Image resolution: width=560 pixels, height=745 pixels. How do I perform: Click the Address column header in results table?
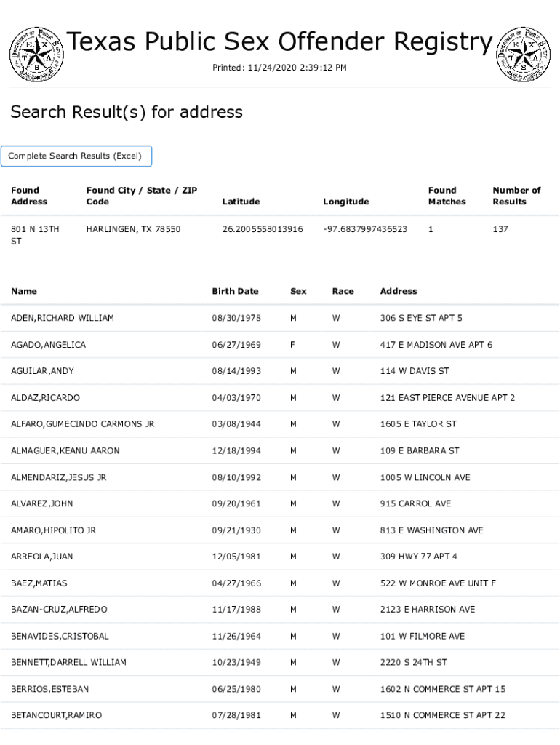click(399, 291)
